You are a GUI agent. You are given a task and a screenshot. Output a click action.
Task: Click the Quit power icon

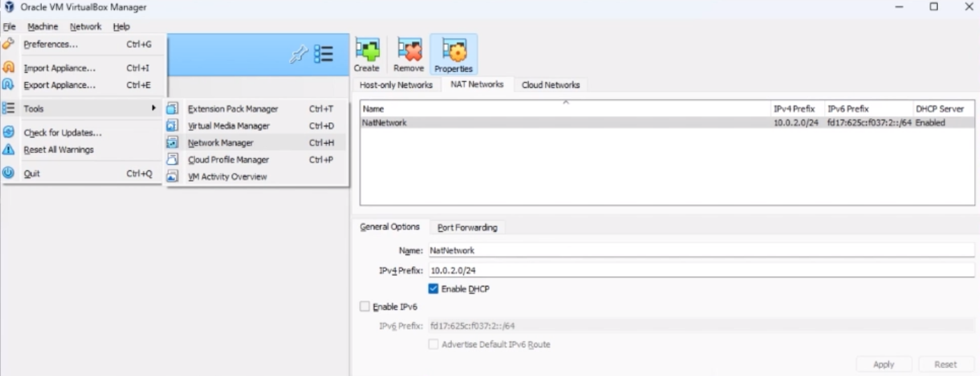tap(8, 173)
